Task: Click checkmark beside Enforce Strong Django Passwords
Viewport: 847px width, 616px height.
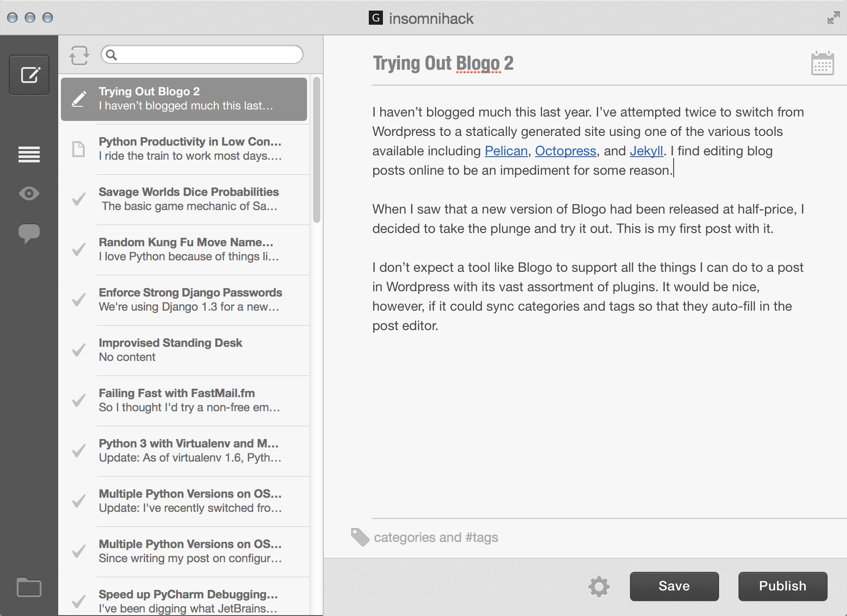Action: click(79, 300)
